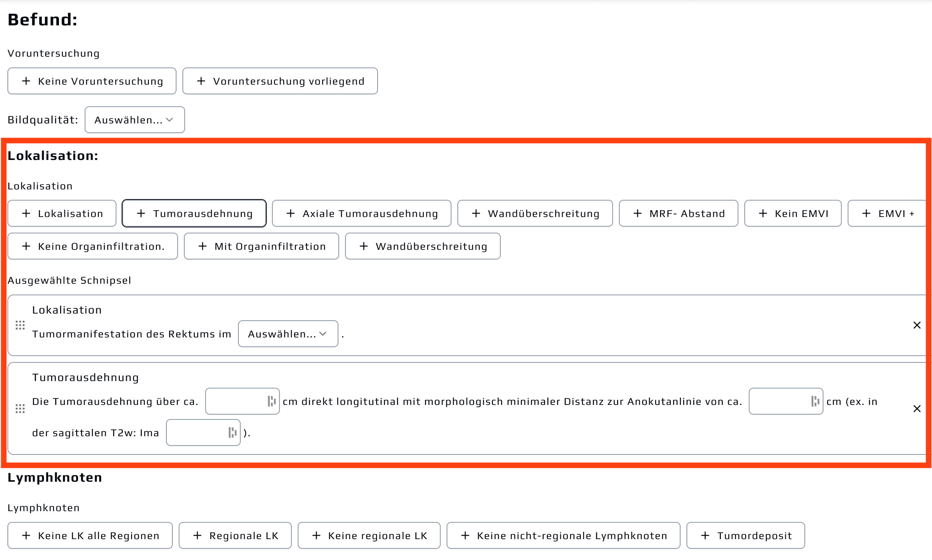Add Voruntersuchung vorliegend snippet
Image resolution: width=932 pixels, height=560 pixels.
[x=280, y=81]
